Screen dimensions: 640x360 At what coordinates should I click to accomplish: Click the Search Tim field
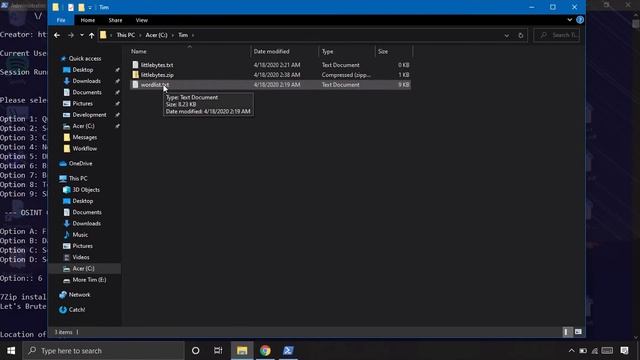[x=557, y=36]
